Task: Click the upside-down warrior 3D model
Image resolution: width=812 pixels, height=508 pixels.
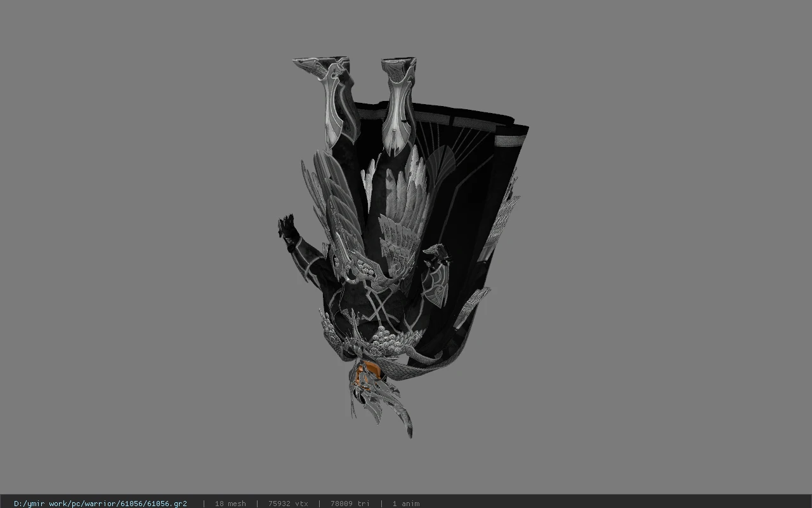Action: [x=403, y=248]
